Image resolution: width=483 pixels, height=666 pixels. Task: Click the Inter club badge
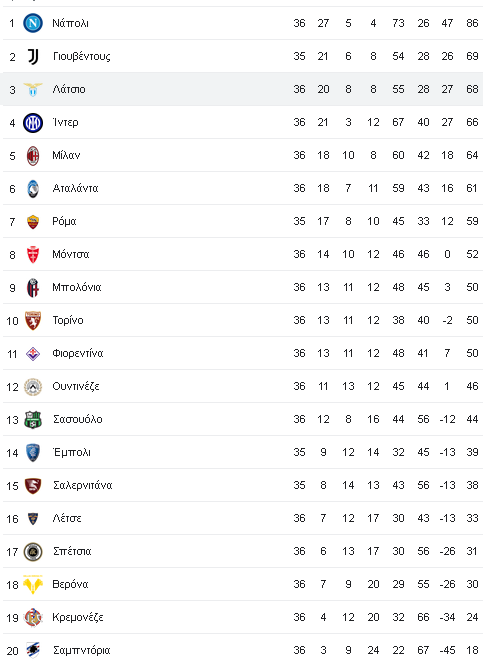pyautogui.click(x=33, y=122)
